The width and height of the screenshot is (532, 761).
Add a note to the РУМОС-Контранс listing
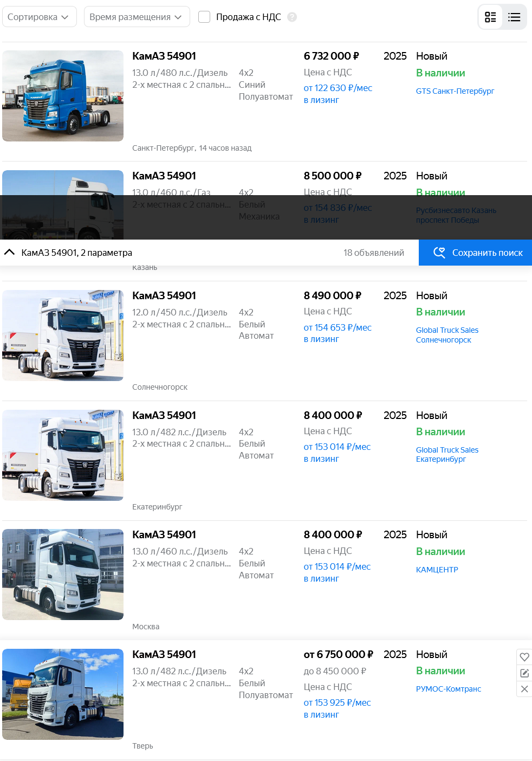(x=524, y=673)
